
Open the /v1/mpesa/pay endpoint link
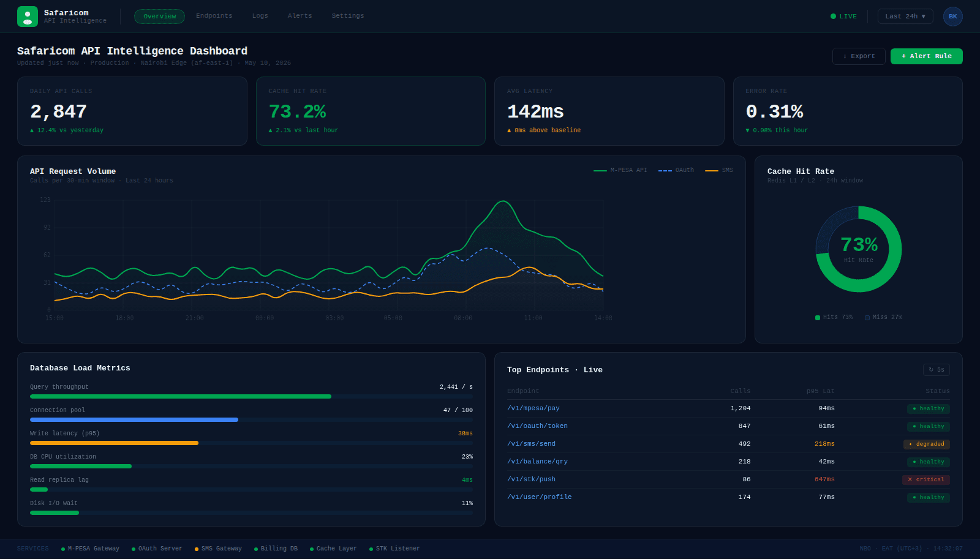pos(533,408)
